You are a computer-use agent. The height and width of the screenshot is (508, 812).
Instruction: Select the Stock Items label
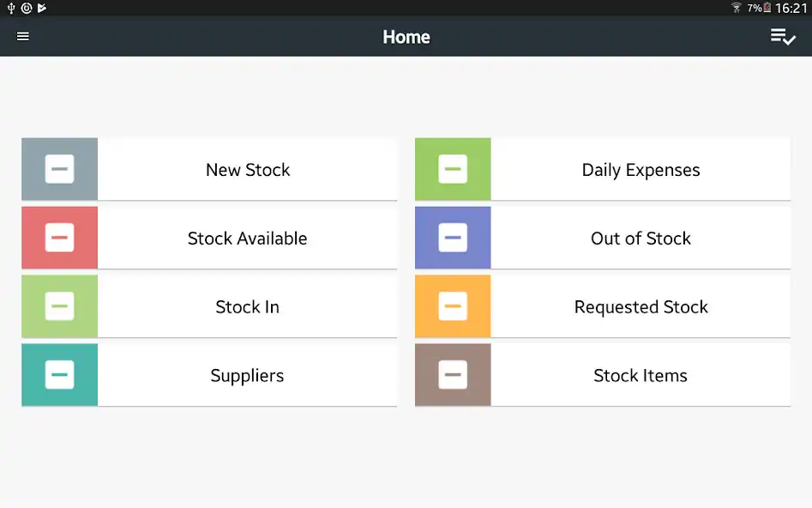(641, 376)
